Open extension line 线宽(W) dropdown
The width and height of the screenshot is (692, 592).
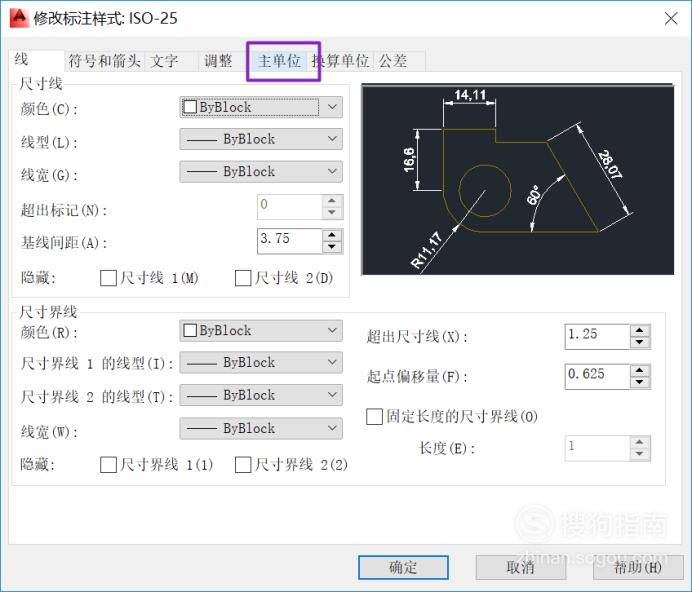(x=261, y=428)
